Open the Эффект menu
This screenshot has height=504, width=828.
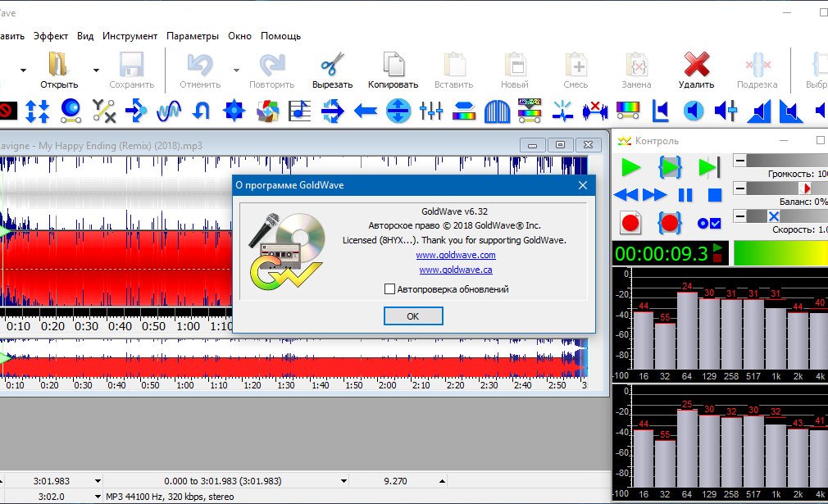tap(51, 36)
